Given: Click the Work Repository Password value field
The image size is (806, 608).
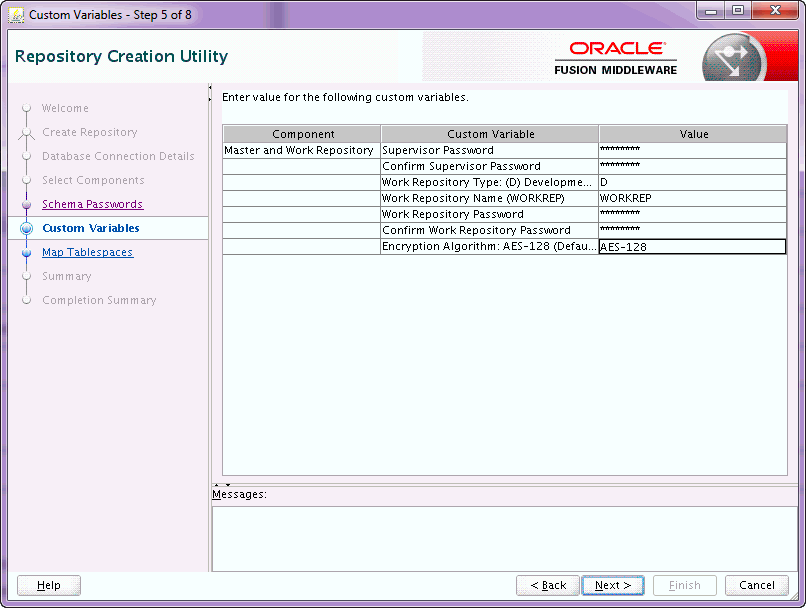Looking at the screenshot, I should click(692, 214).
